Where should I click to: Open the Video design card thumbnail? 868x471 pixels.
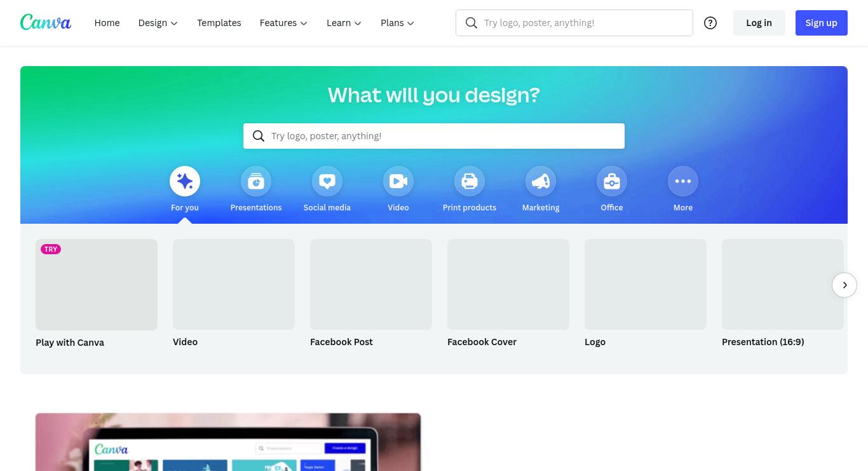tap(234, 284)
